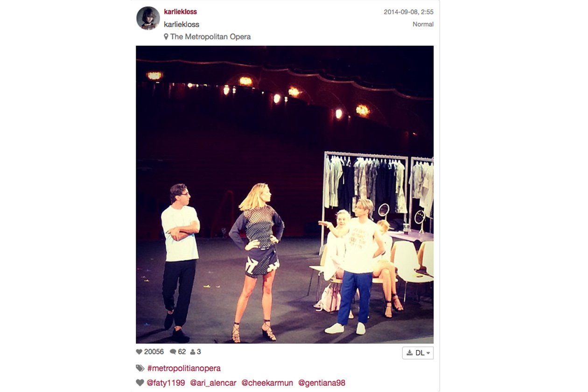588x392 pixels.
Task: Open the @ari_alencar profile link
Action: click(x=213, y=383)
